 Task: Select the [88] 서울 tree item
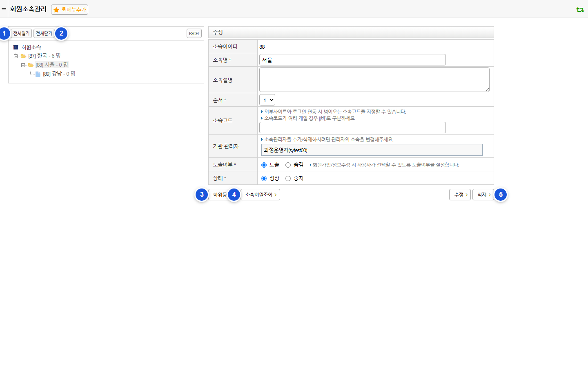[51, 65]
